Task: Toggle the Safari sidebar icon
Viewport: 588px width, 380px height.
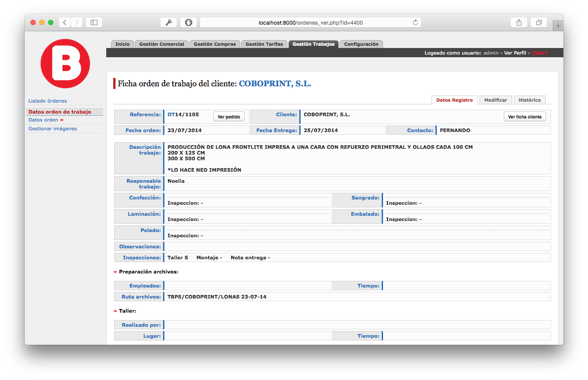Action: (x=94, y=22)
